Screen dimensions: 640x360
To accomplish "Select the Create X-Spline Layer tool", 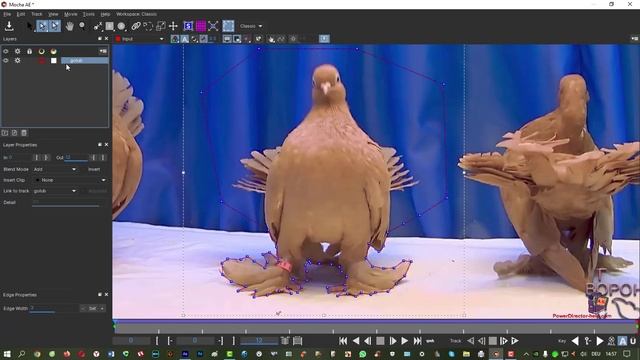I will tap(98, 26).
